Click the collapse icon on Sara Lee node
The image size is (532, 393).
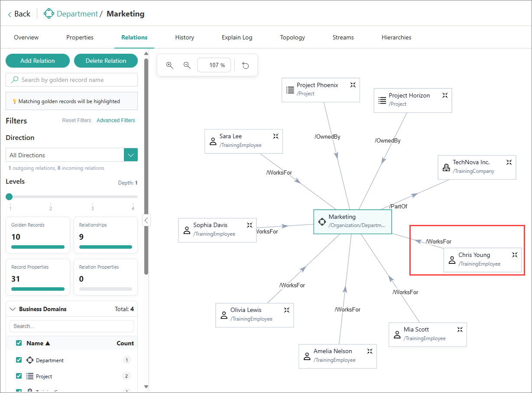276,136
